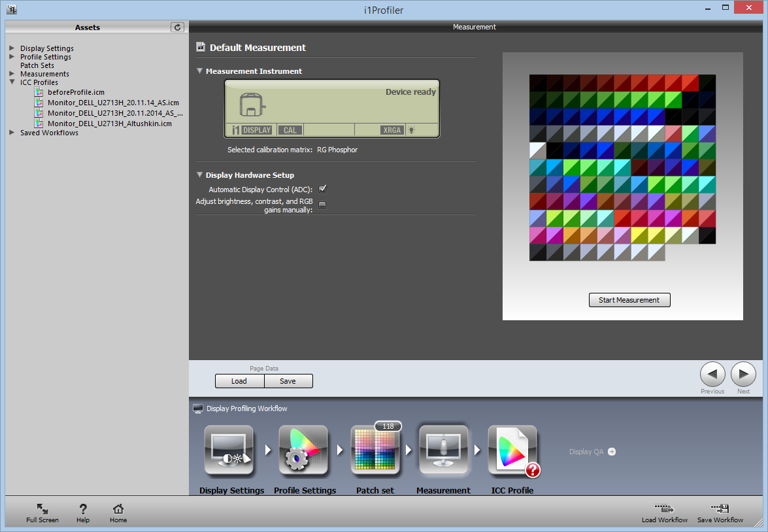Open the Patch set workflow step
The image size is (768, 532).
coord(375,451)
